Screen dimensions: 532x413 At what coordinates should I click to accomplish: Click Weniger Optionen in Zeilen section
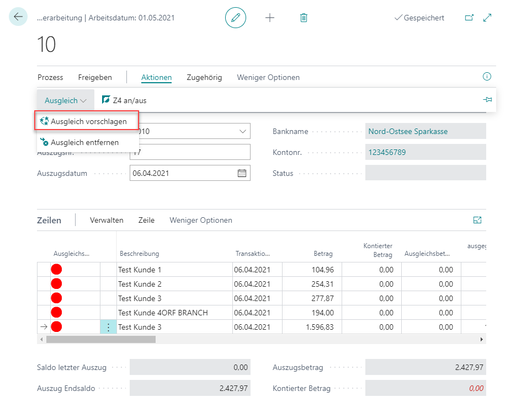point(201,220)
